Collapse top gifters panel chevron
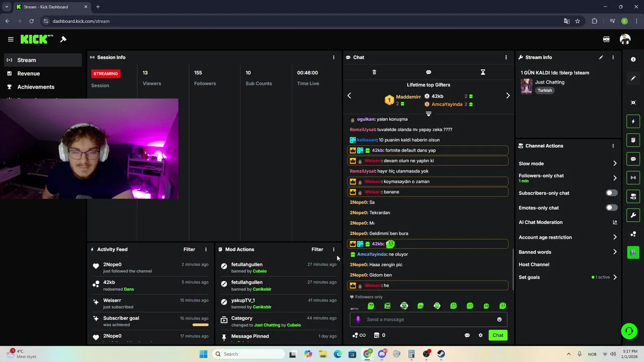The height and width of the screenshot is (362, 644). pyautogui.click(x=429, y=114)
